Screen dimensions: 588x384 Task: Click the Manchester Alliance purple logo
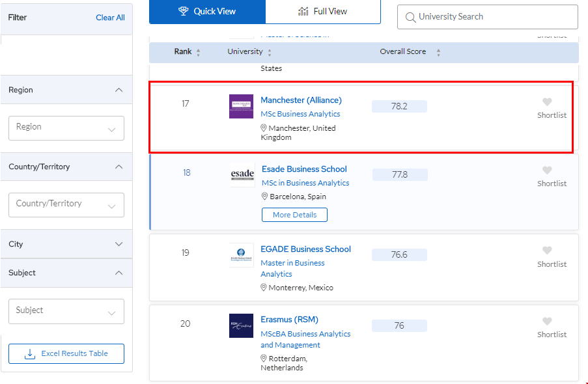241,106
